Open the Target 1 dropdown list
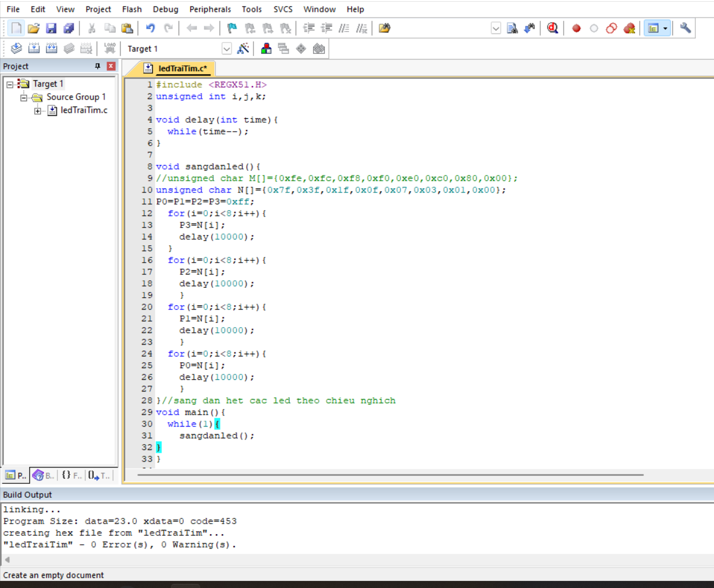Viewport: 714px width, 588px height. 226,49
